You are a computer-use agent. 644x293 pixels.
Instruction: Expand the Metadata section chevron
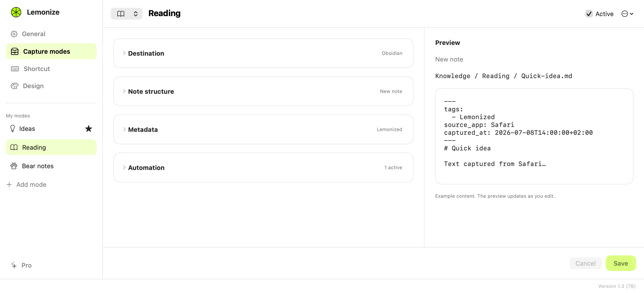click(124, 129)
